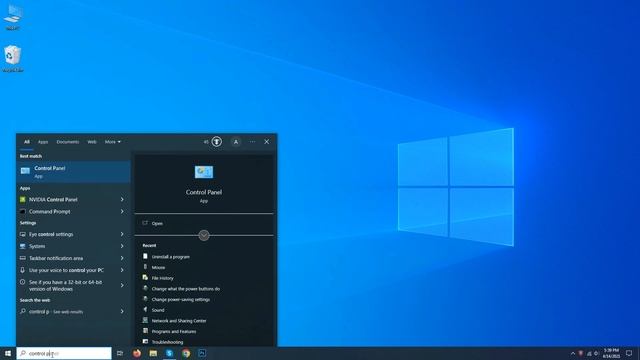Click the microphone icon for voice control
The width and height of the screenshot is (640, 360).
(22, 270)
